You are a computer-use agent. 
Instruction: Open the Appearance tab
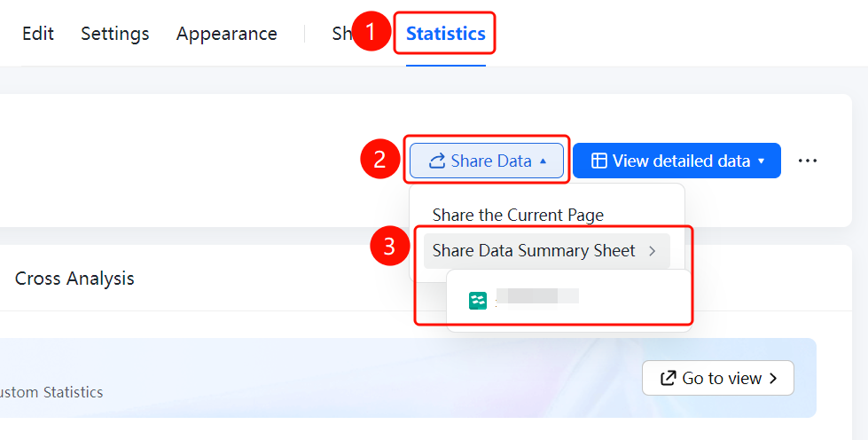pyautogui.click(x=226, y=34)
